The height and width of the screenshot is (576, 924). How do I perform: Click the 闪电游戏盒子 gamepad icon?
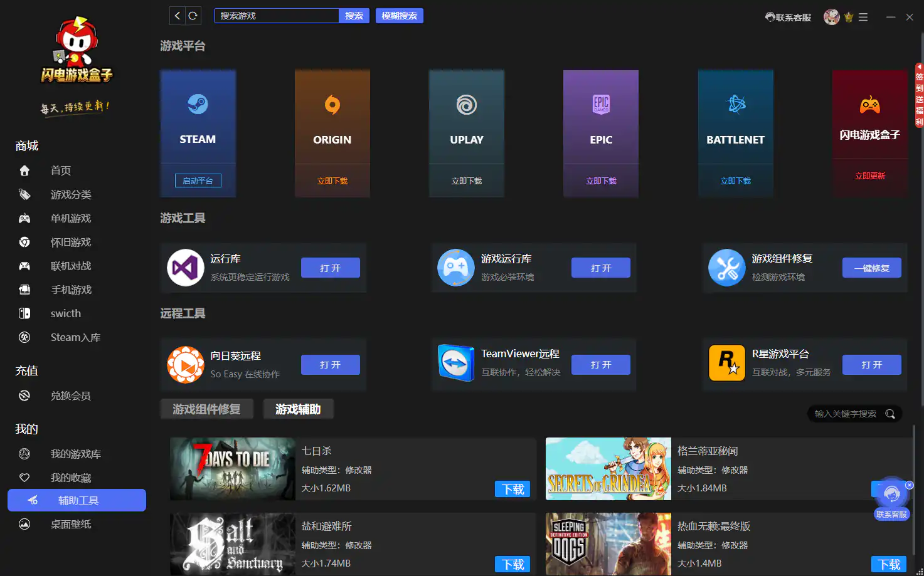[x=870, y=105]
